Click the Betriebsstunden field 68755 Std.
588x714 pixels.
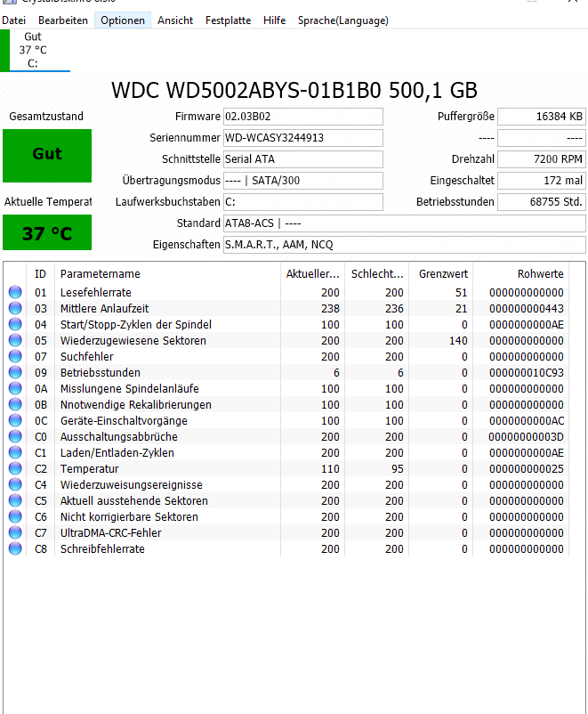click(542, 202)
